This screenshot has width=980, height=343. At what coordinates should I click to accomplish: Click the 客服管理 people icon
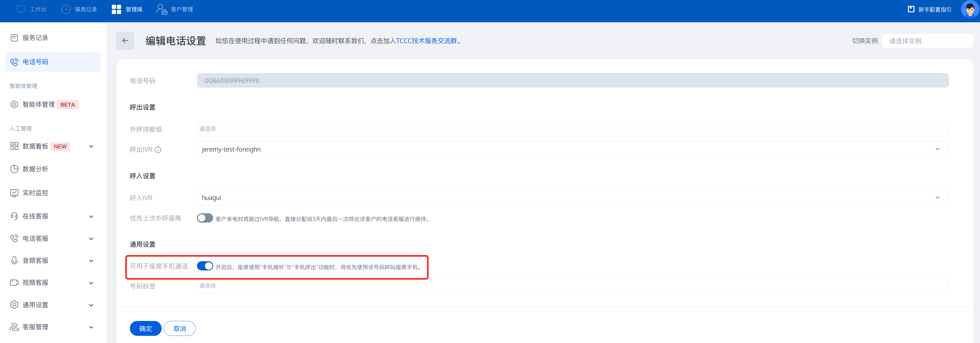coord(14,327)
